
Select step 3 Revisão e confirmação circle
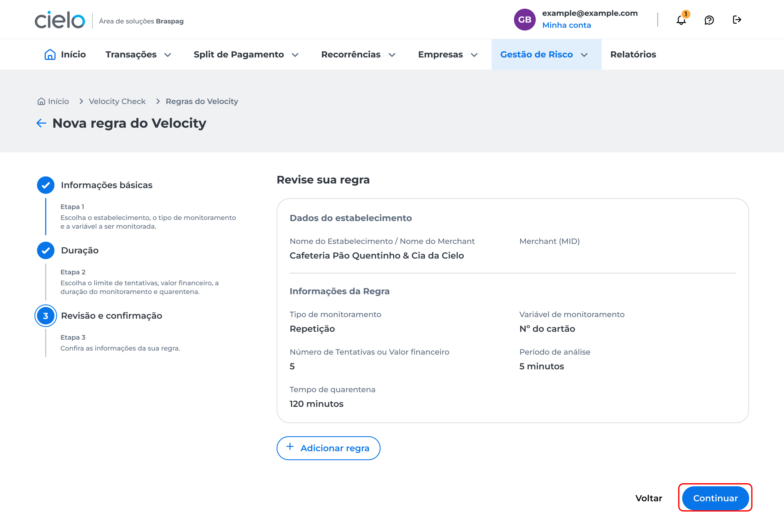(x=46, y=316)
